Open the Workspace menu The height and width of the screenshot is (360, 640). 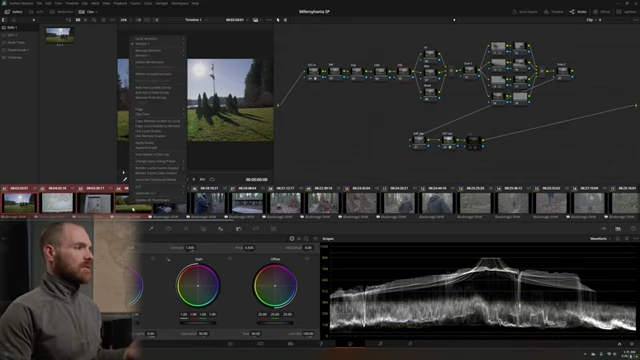(x=180, y=3)
